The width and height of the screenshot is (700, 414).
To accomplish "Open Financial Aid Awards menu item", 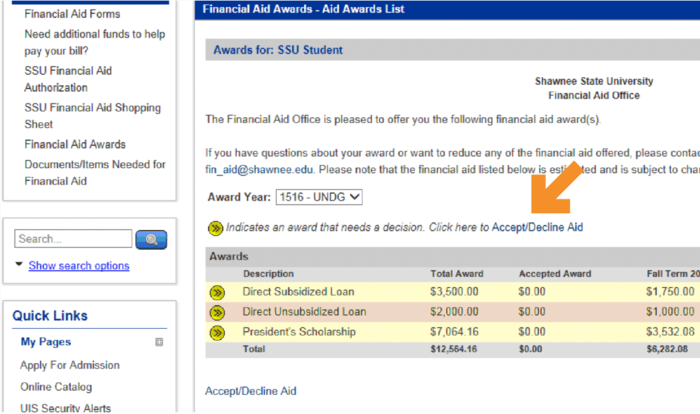I will 75,144.
